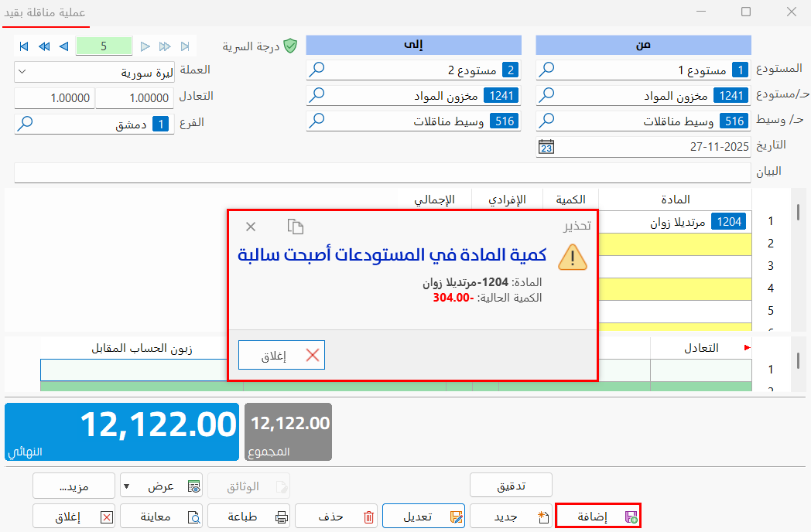811x532 pixels.
Task: Go to the first record using navigation arrow
Action: click(24, 46)
